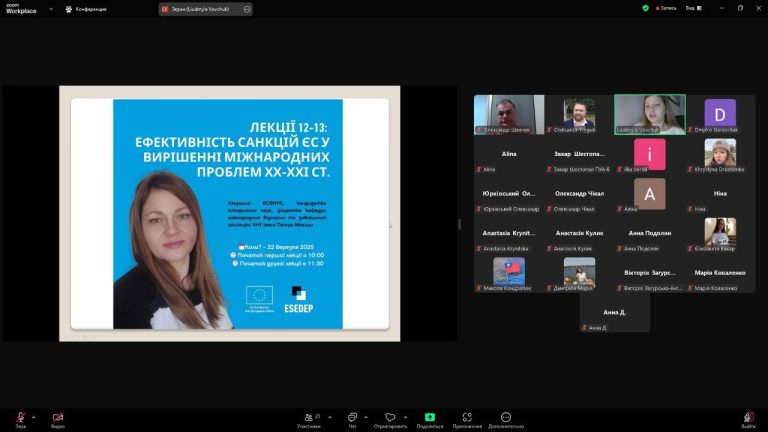Open the Chat panel
This screenshot has width=768, height=432.
[352, 418]
